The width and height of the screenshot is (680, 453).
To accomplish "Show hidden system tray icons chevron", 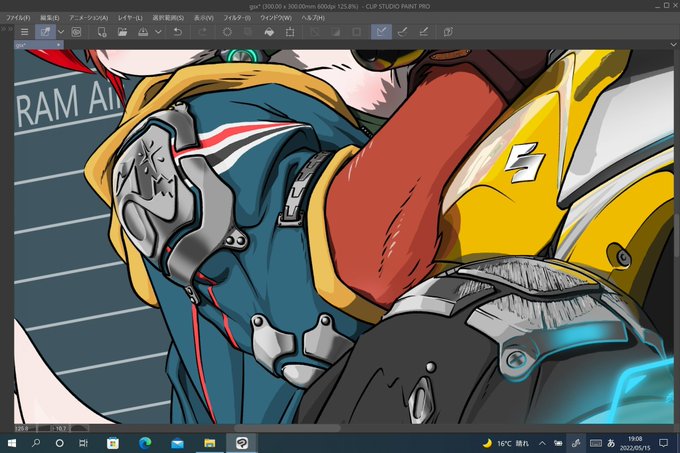I will coord(542,443).
